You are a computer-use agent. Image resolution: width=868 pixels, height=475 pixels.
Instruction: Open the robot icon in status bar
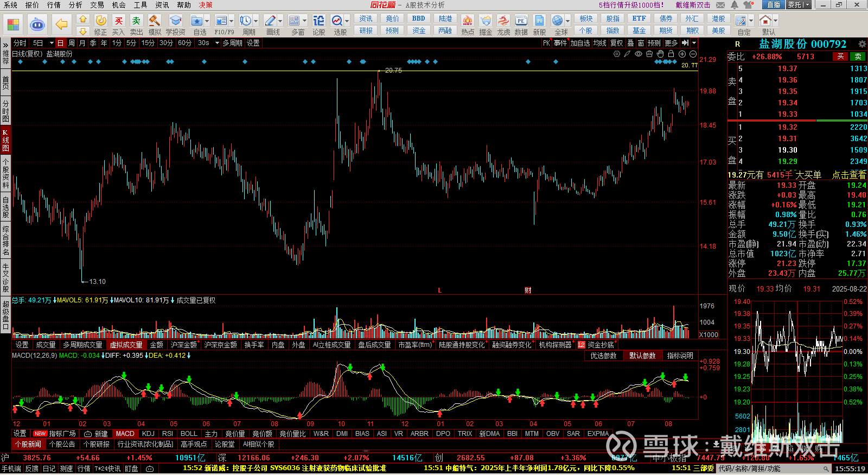[x=150, y=468]
